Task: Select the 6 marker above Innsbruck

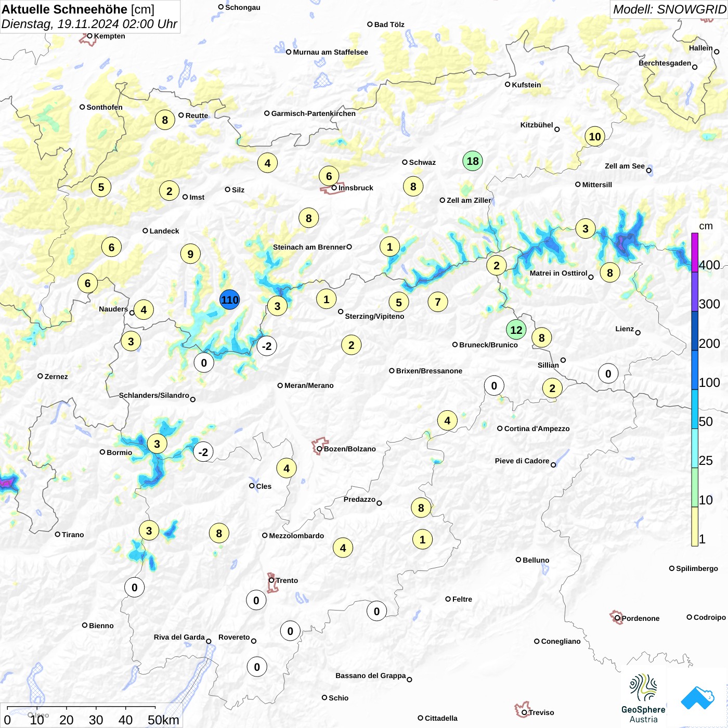Action: coord(329,176)
